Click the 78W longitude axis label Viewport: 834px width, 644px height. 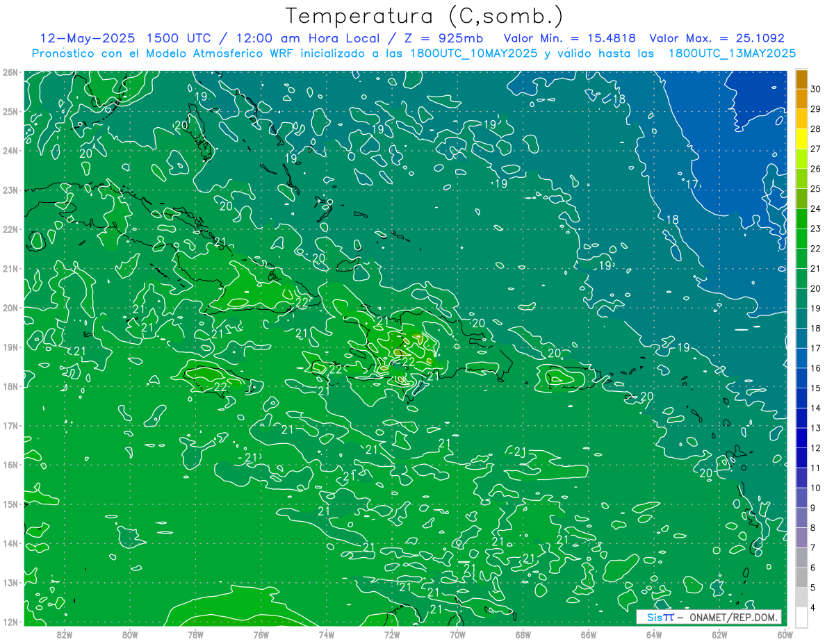[195, 634]
